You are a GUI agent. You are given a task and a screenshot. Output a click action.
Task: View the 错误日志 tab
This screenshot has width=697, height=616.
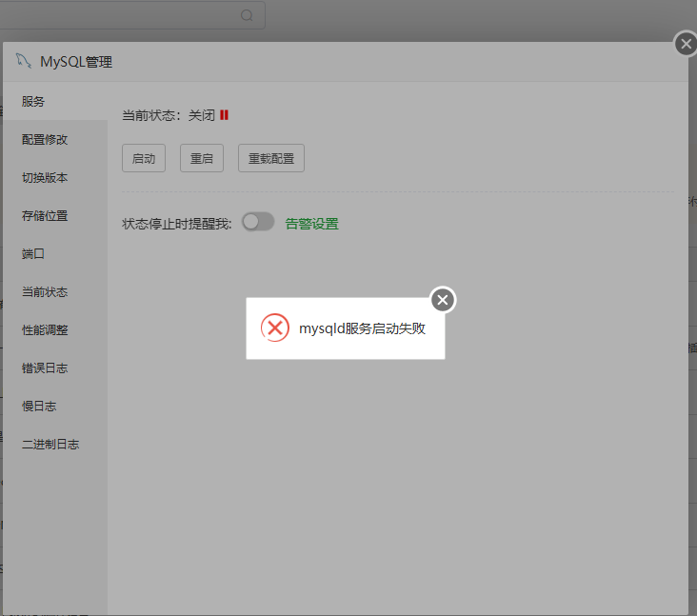tap(55, 368)
